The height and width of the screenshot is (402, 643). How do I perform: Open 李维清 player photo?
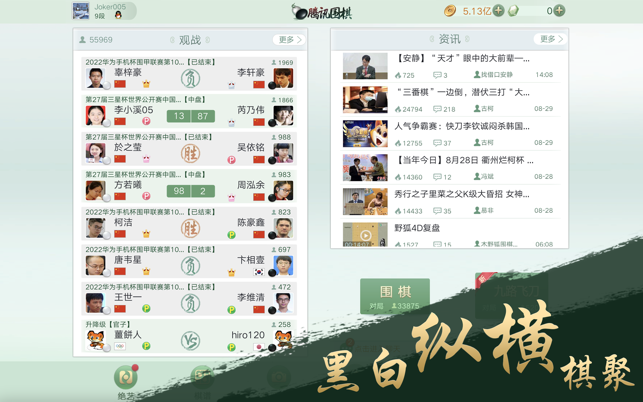(283, 303)
